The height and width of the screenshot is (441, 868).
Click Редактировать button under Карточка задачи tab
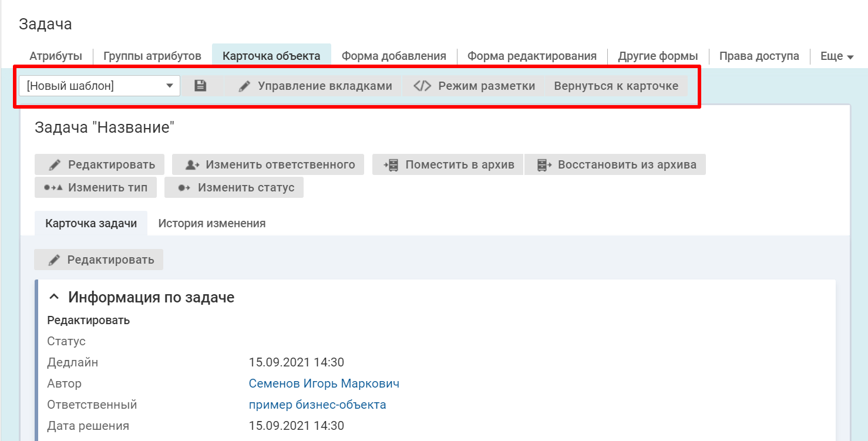coord(99,260)
